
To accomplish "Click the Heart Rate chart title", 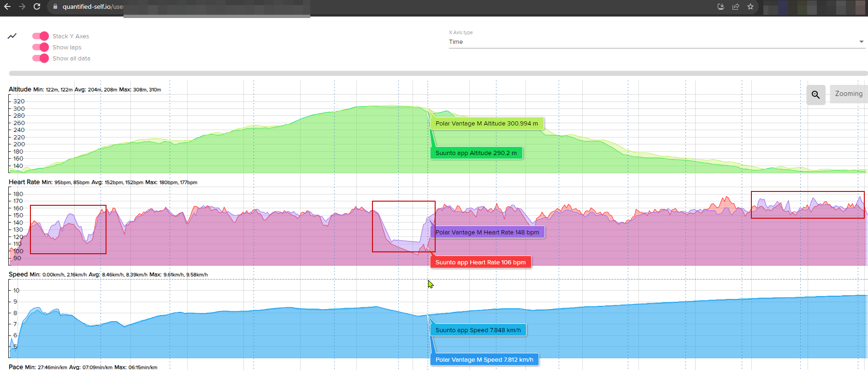I will (x=24, y=182).
